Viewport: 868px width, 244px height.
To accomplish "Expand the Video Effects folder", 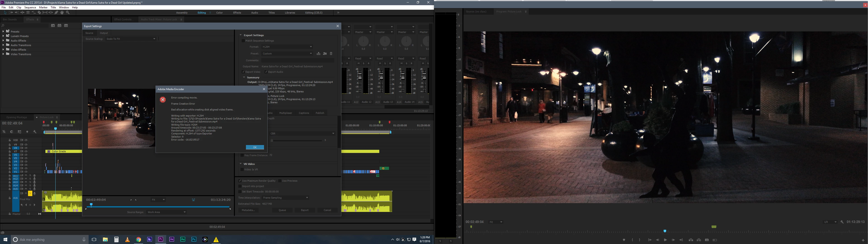I will [3, 49].
